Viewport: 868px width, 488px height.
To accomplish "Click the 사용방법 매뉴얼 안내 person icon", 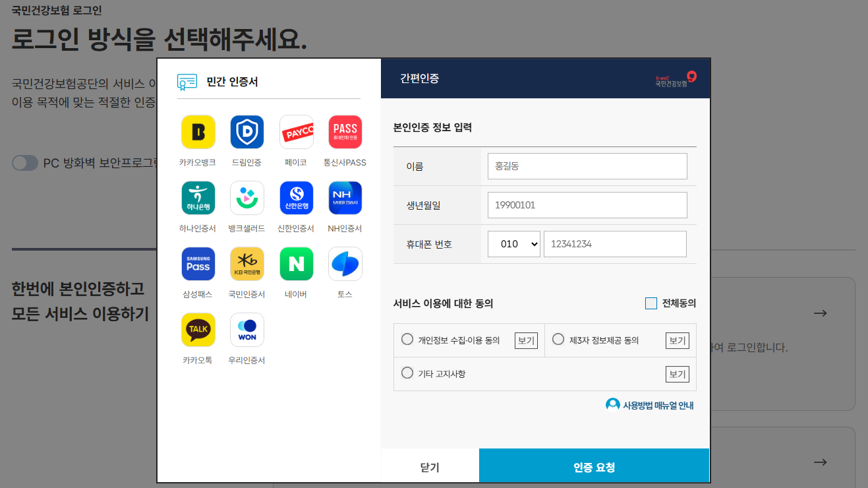I will pyautogui.click(x=613, y=404).
